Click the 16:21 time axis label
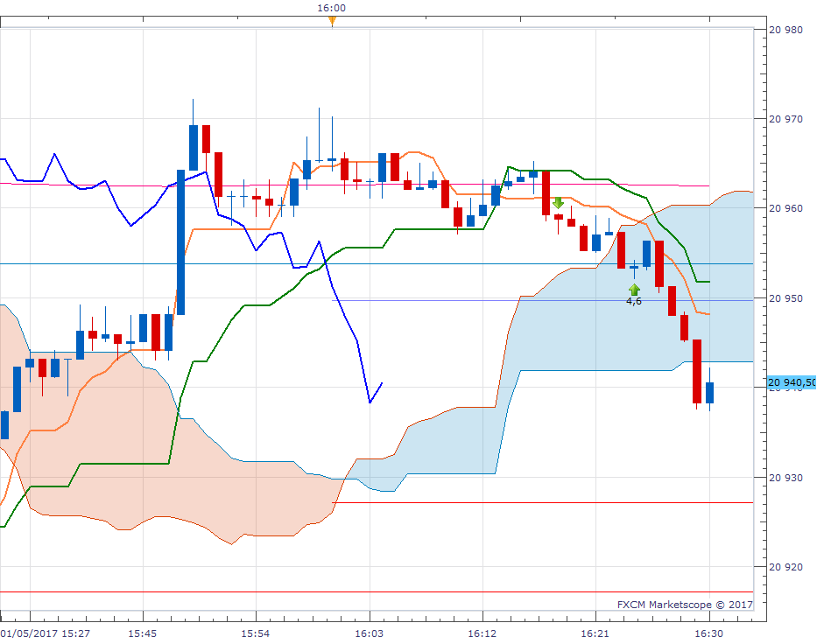This screenshot has width=817, height=644. pos(595,633)
